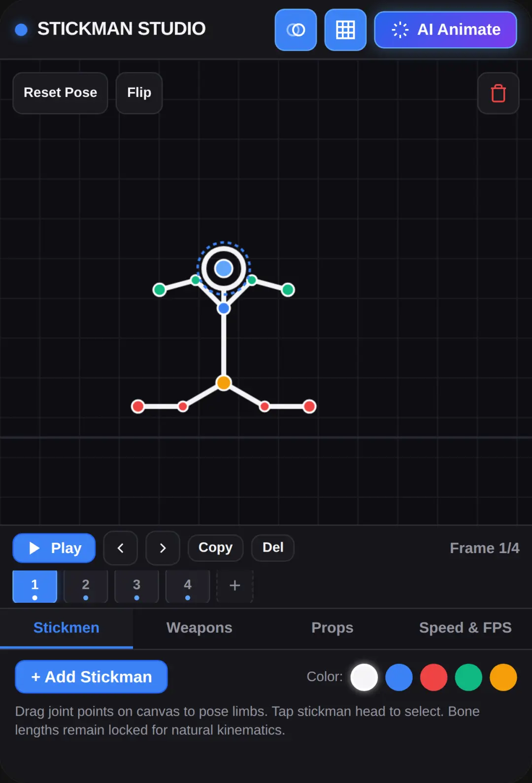532x783 pixels.
Task: Go to previous frame arrow
Action: [121, 548]
